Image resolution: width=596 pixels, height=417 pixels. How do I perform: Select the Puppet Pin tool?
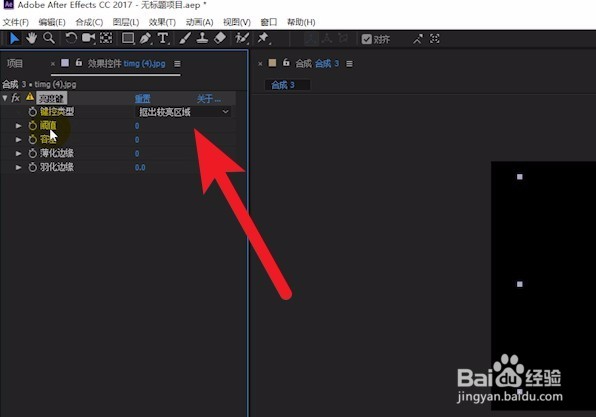[x=263, y=38]
